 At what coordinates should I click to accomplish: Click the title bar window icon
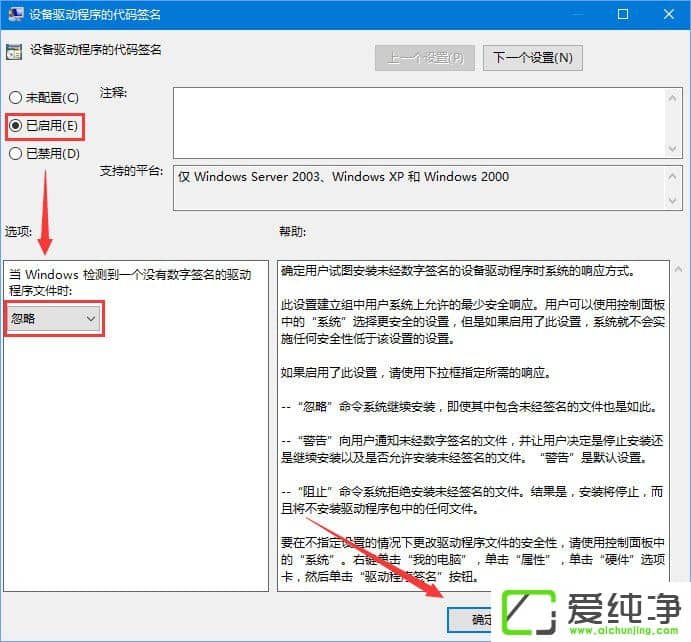[x=16, y=14]
